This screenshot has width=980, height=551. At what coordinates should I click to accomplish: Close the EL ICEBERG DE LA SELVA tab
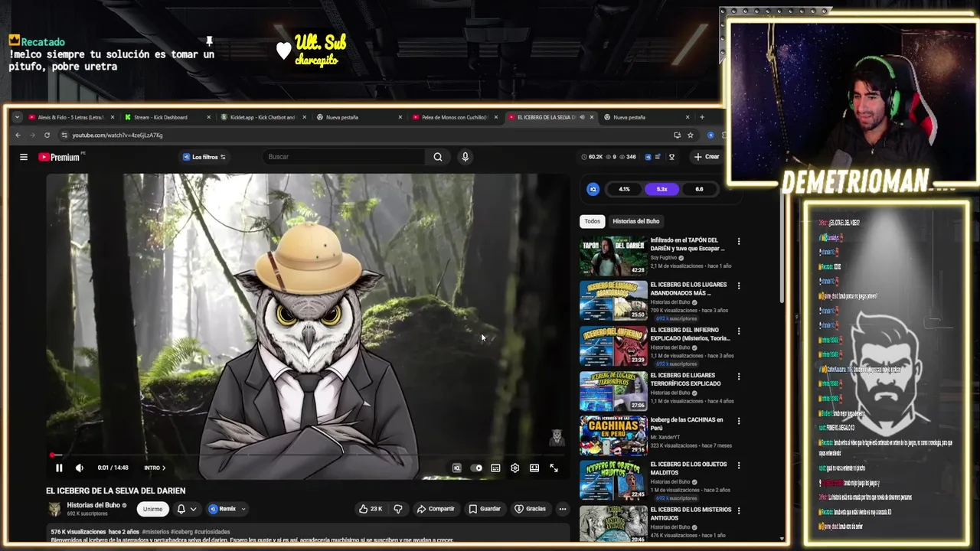[x=592, y=117]
